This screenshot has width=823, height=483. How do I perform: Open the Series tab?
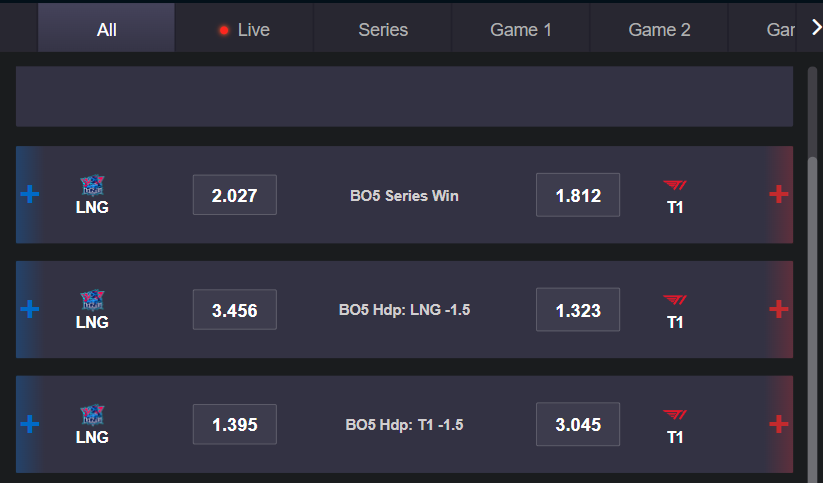383,30
